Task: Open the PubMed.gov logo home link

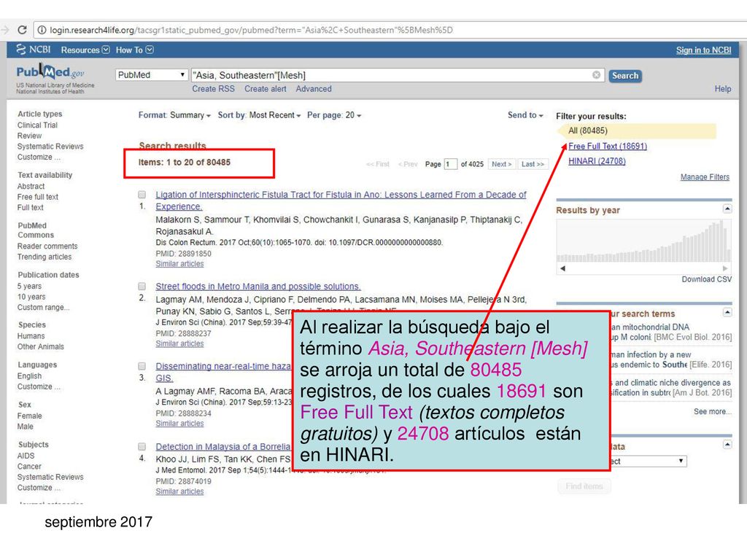Action: [x=50, y=72]
